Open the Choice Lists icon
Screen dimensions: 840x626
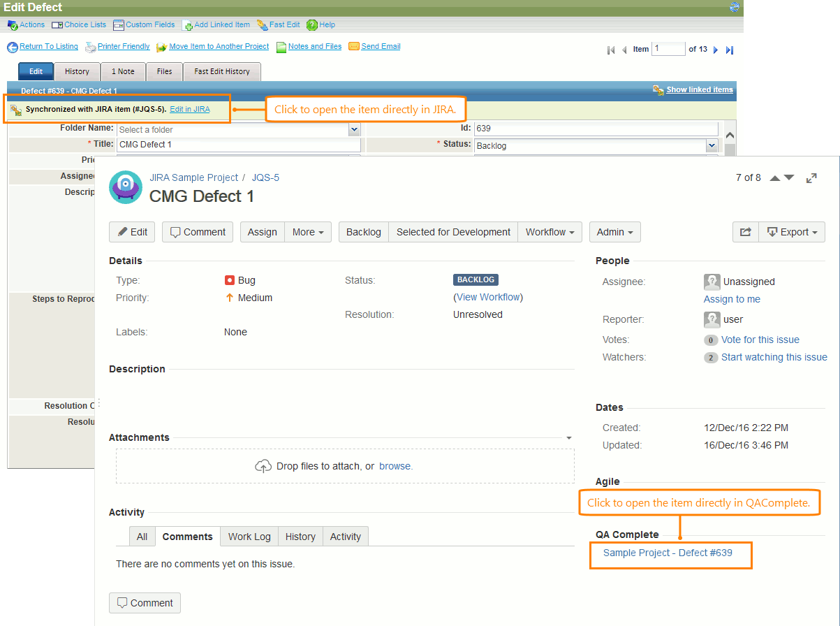(x=57, y=25)
